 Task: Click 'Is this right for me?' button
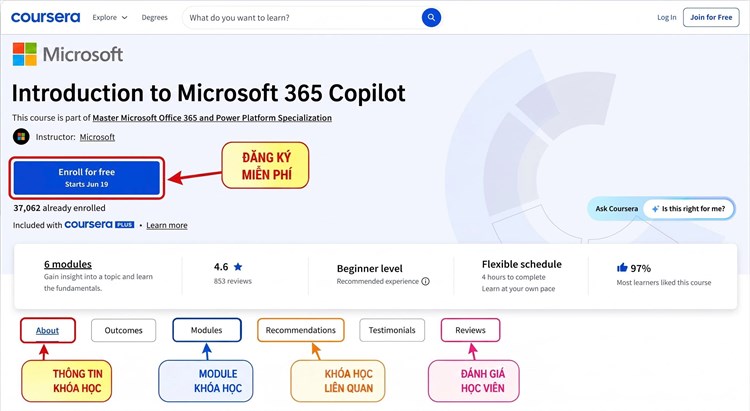[688, 209]
